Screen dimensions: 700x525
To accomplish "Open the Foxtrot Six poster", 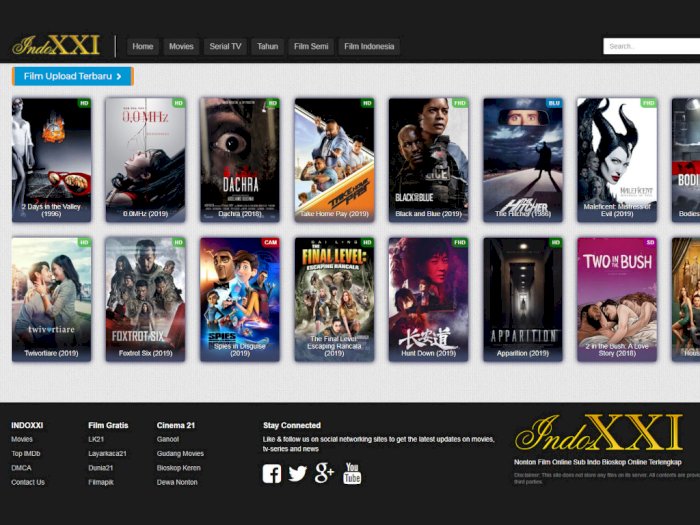I will tap(146, 299).
